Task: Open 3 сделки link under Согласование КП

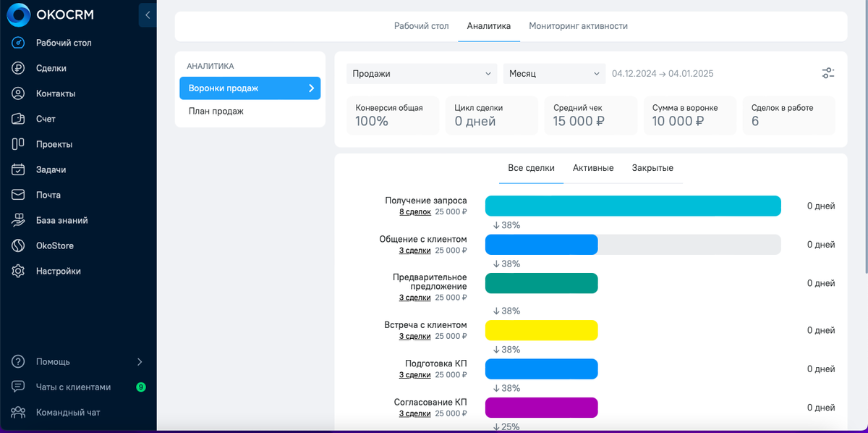Action: (415, 413)
